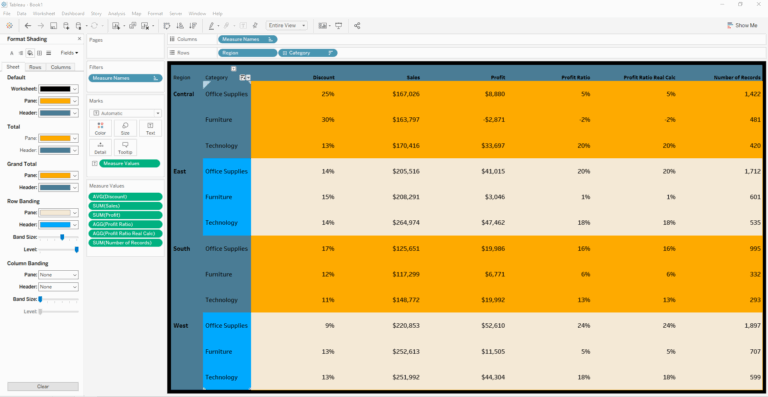The image size is (768, 397).
Task: Click the Redo forward arrow
Action: [41, 25]
